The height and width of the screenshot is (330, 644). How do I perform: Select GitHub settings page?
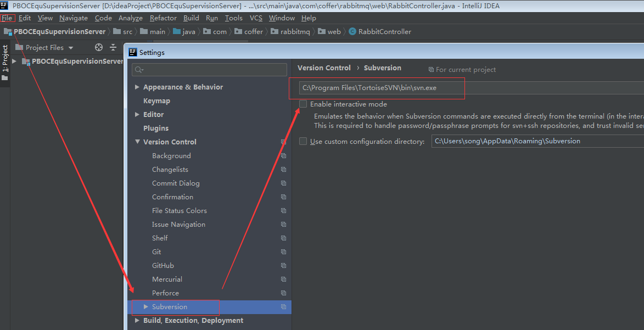pos(163,265)
